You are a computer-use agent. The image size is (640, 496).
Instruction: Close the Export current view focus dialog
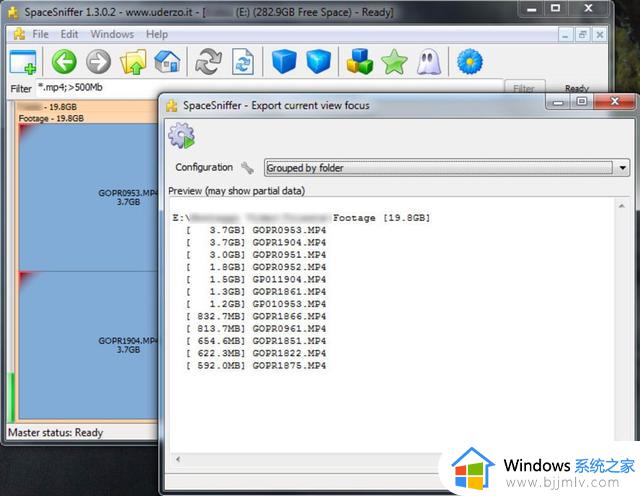pos(615,101)
